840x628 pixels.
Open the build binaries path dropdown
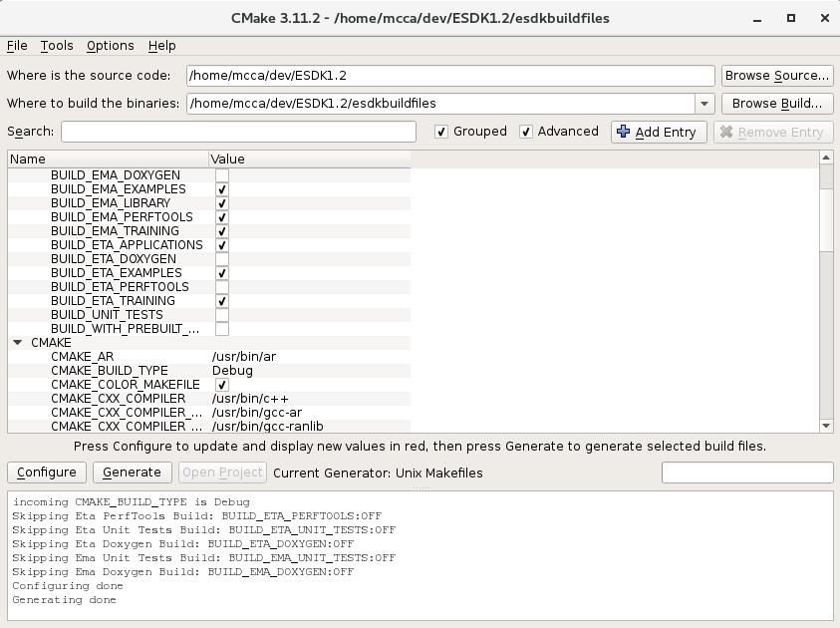704,104
